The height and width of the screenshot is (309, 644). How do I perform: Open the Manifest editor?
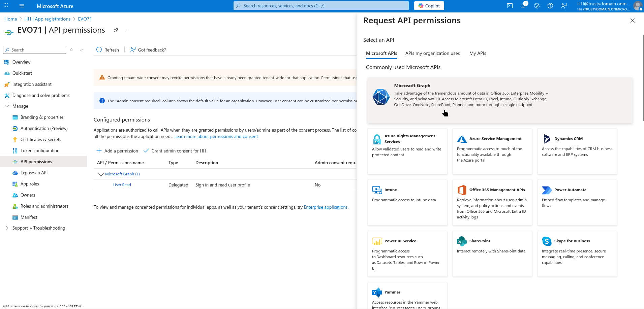[x=29, y=217]
